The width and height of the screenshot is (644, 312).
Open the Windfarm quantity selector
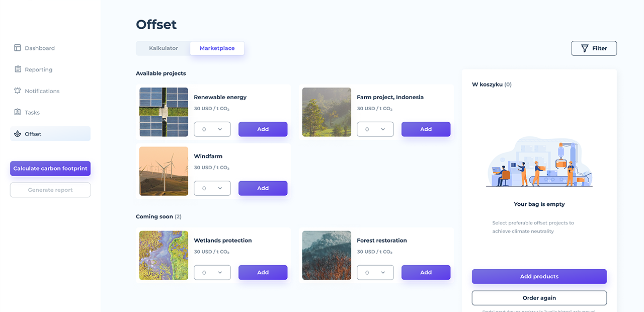[x=212, y=188]
